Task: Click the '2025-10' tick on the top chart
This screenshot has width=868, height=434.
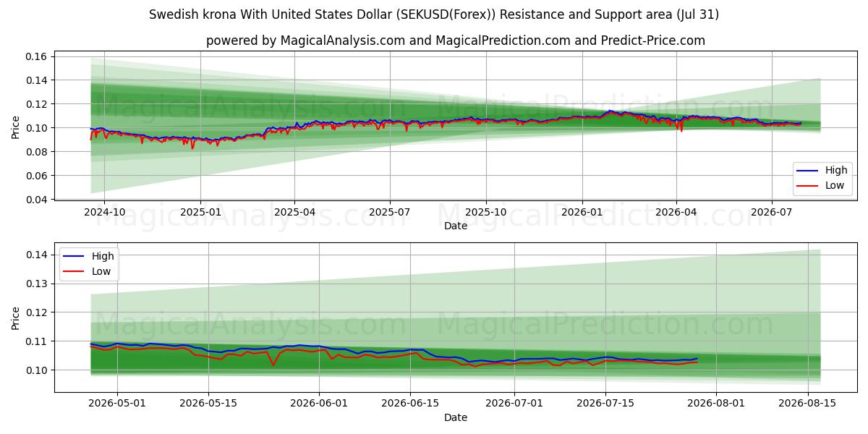Action: (x=485, y=213)
